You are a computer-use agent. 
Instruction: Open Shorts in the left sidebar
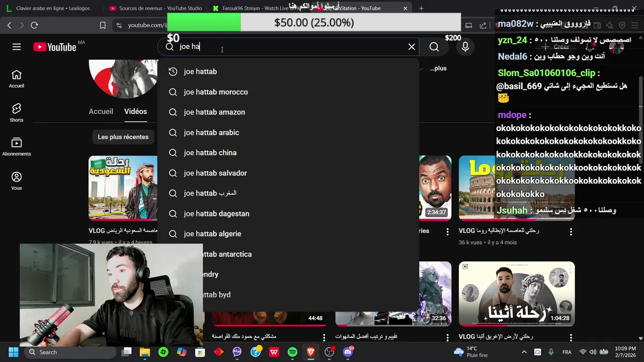point(17,113)
